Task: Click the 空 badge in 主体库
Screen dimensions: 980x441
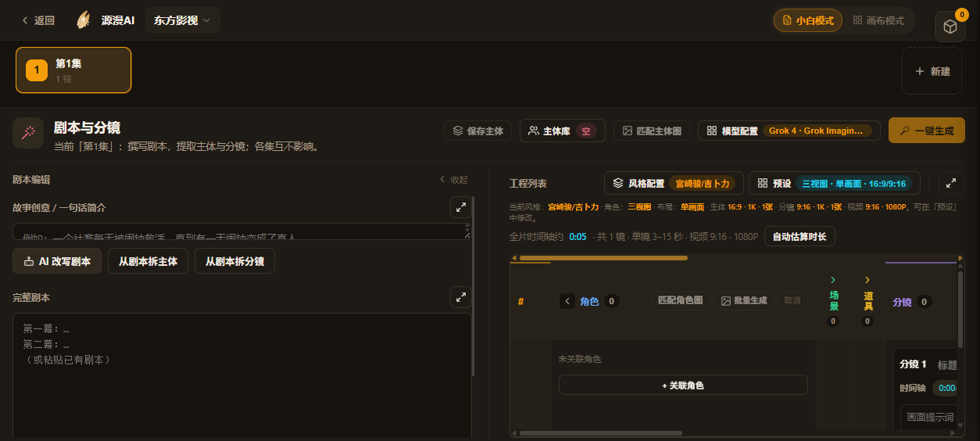Action: [587, 131]
